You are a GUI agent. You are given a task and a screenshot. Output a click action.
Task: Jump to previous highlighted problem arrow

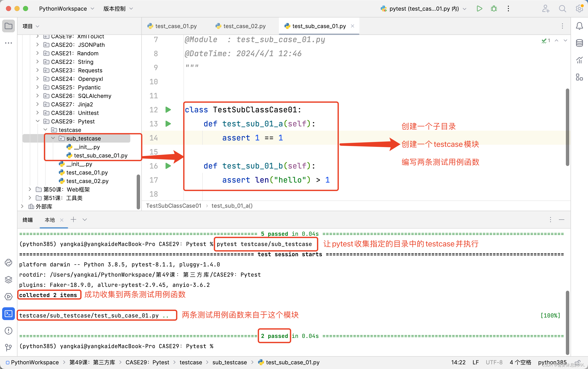point(556,41)
